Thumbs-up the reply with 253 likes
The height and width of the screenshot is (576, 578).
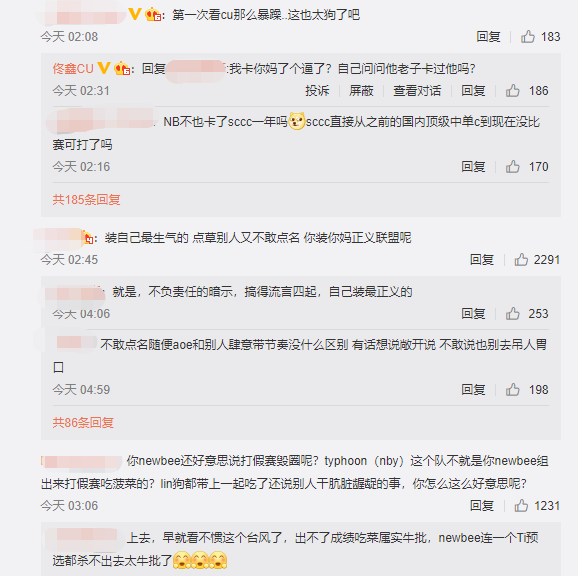pos(512,314)
